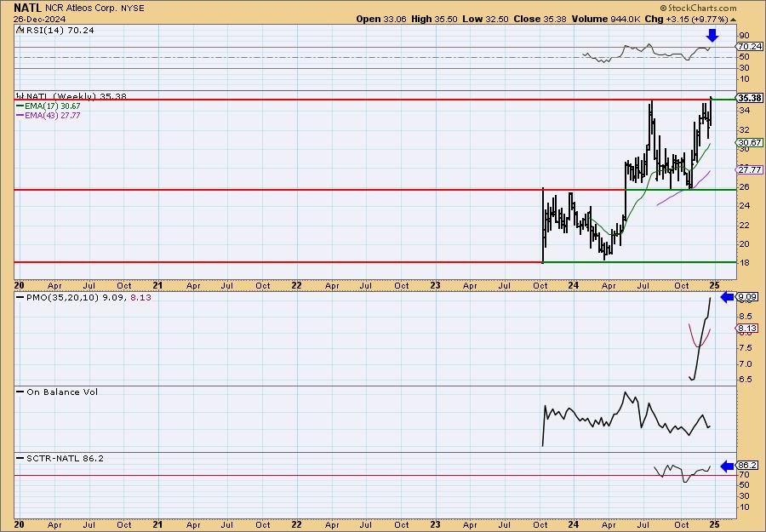The width and height of the screenshot is (766, 532).
Task: Click the 8.13 PMO signal legend value
Action: pyautogui.click(x=141, y=297)
